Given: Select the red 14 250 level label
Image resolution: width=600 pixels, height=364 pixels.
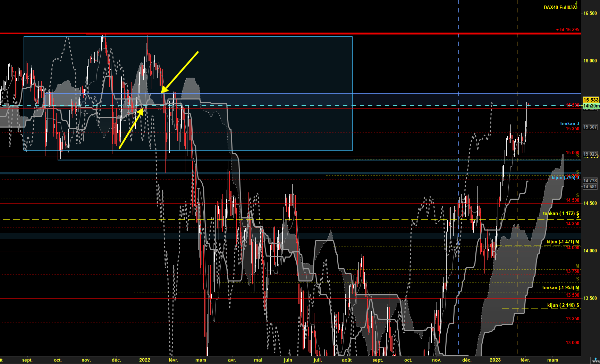Looking at the screenshot, I should [573, 224].
